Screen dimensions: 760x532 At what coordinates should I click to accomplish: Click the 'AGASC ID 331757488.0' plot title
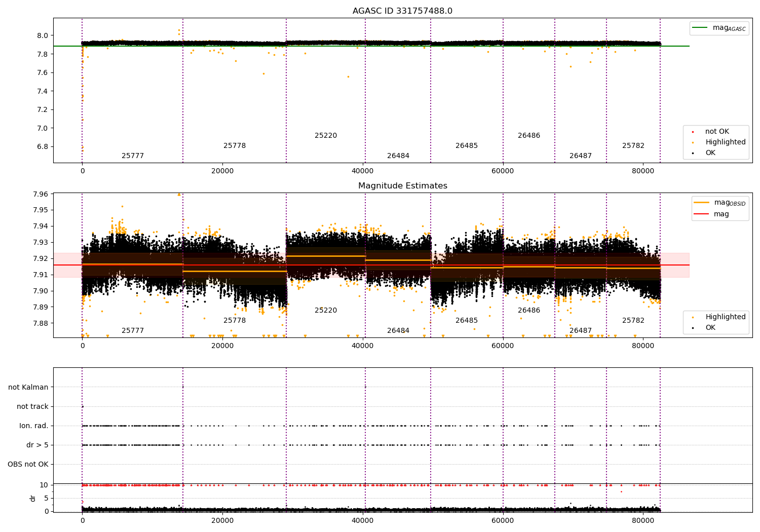tap(403, 11)
